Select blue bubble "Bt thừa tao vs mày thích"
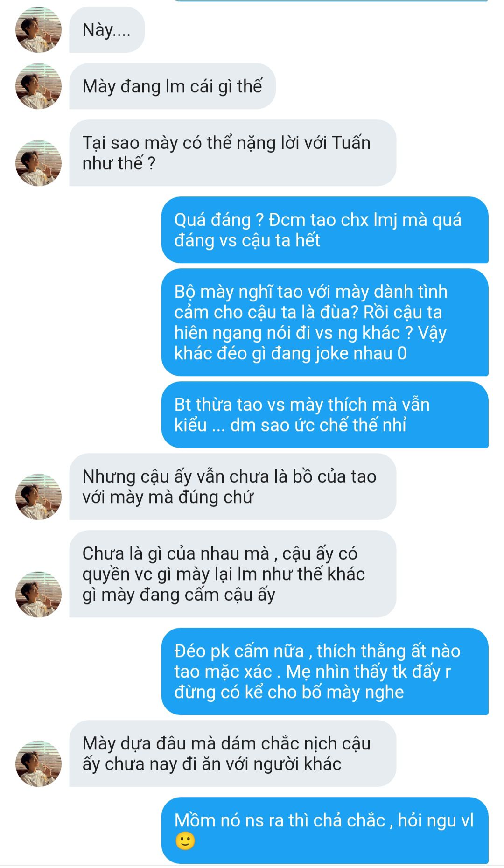The height and width of the screenshot is (868, 504). click(x=325, y=415)
